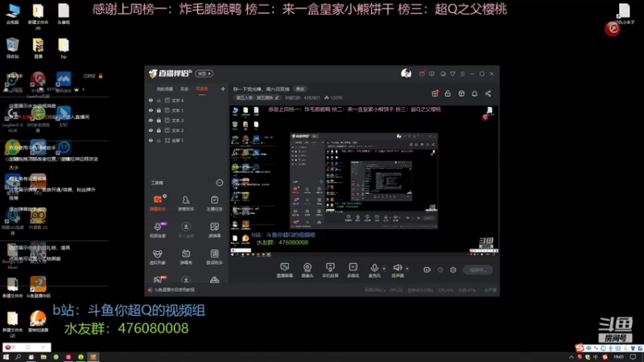The height and width of the screenshot is (362, 644).
Task: Toggle lock on 文本 1 layer
Action: pyautogui.click(x=159, y=110)
